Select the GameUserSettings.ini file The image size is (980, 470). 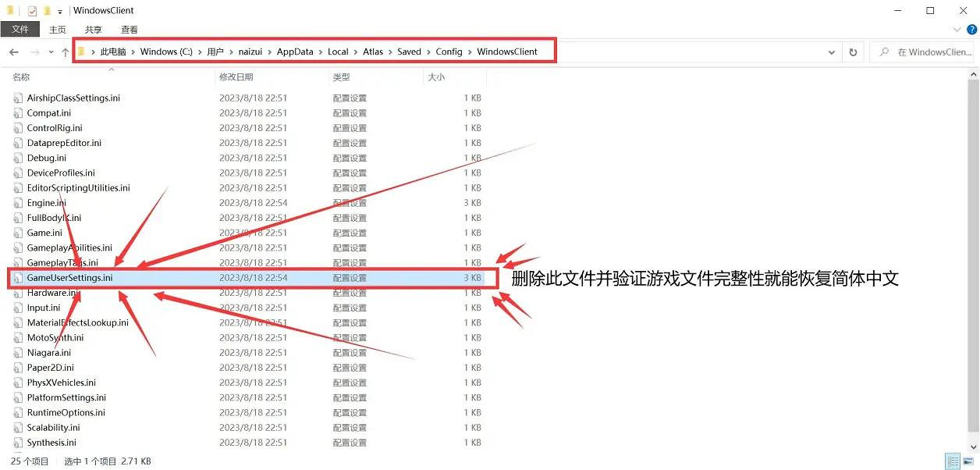tap(72, 278)
